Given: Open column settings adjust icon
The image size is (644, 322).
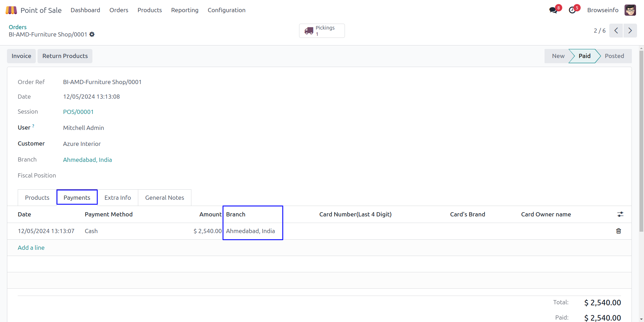Looking at the screenshot, I should [x=620, y=214].
